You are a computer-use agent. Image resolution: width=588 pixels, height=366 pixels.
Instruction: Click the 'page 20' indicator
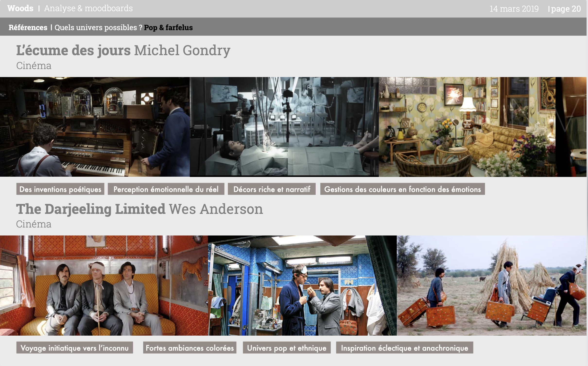pos(566,9)
